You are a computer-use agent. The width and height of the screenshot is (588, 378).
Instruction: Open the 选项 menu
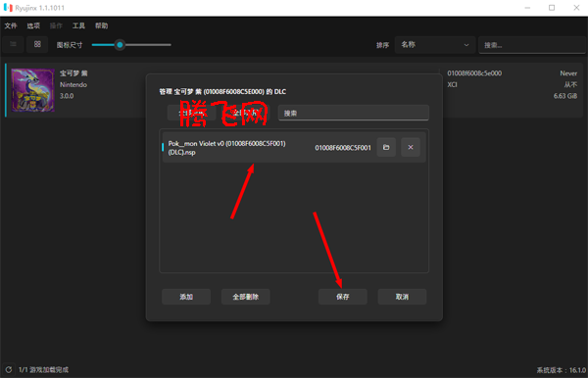coord(33,25)
